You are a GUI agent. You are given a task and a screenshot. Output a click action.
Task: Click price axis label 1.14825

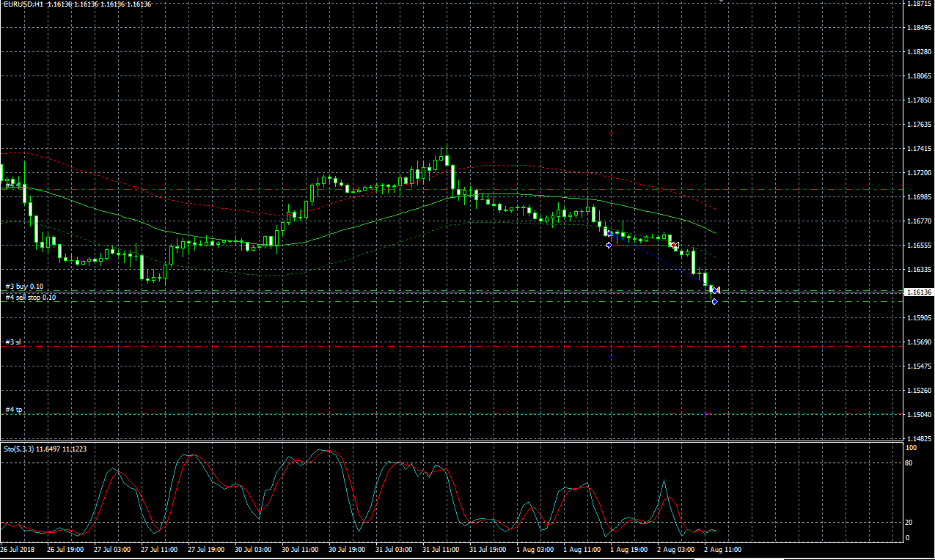[919, 439]
